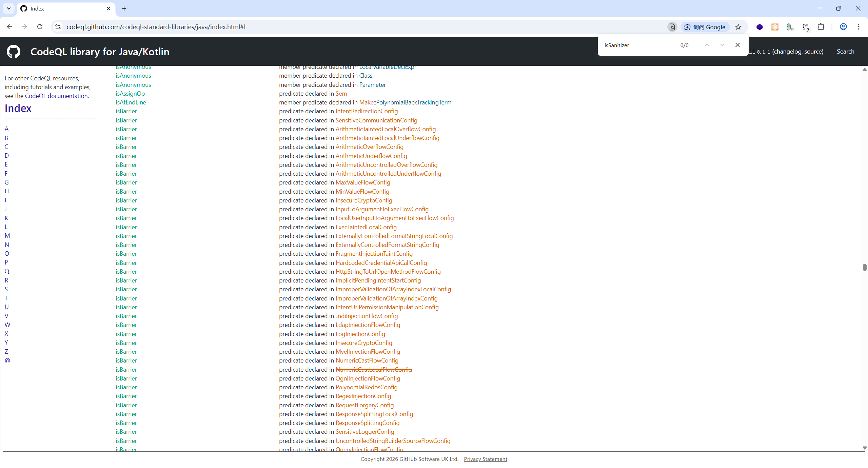The height and width of the screenshot is (468, 868).
Task: Open the Extensions puzzle icon
Action: pos(821,27)
